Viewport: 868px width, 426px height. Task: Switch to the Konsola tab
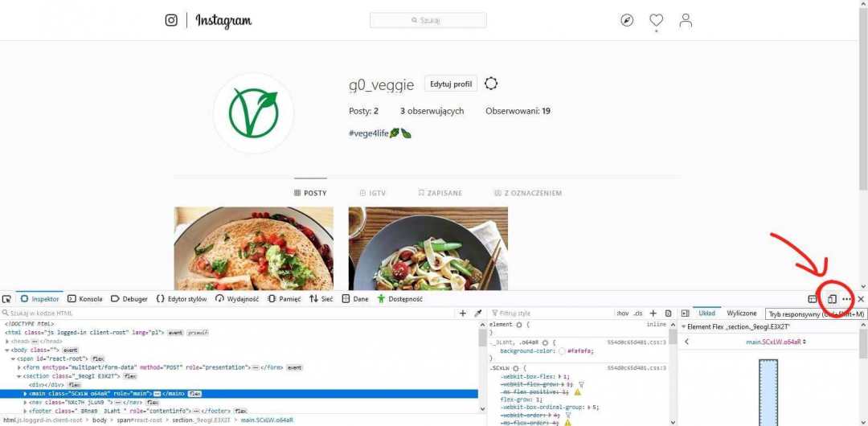click(84, 299)
